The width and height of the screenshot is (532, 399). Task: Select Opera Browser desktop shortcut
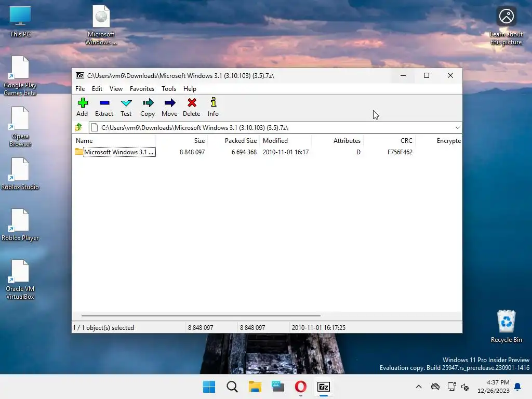tap(20, 127)
